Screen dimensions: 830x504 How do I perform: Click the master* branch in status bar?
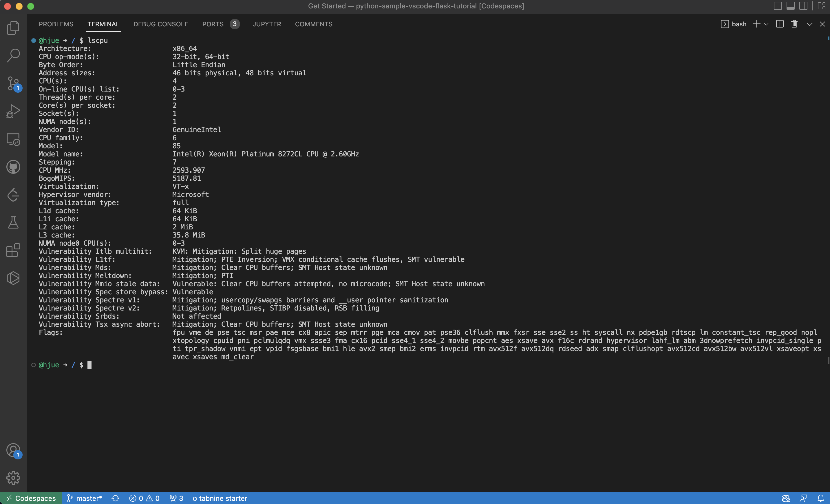tap(85, 498)
